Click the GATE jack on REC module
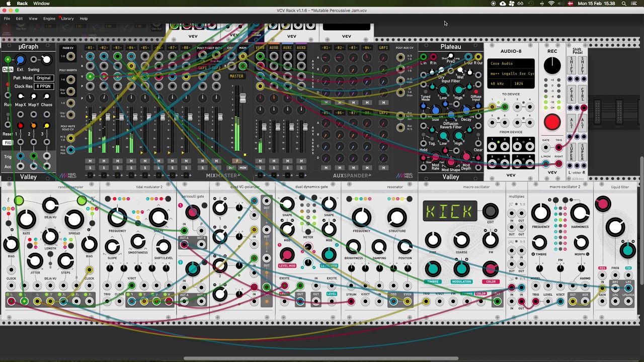This screenshot has width=644, height=362. point(546,147)
